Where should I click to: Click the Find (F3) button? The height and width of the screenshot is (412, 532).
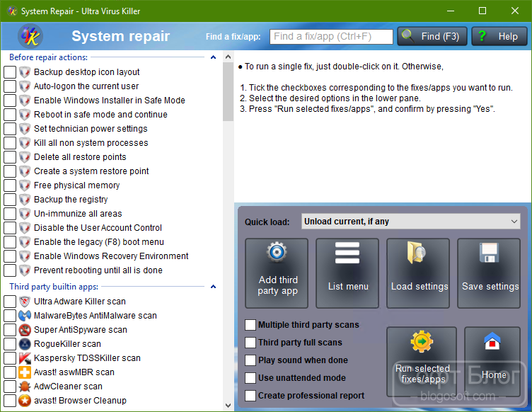coord(432,36)
